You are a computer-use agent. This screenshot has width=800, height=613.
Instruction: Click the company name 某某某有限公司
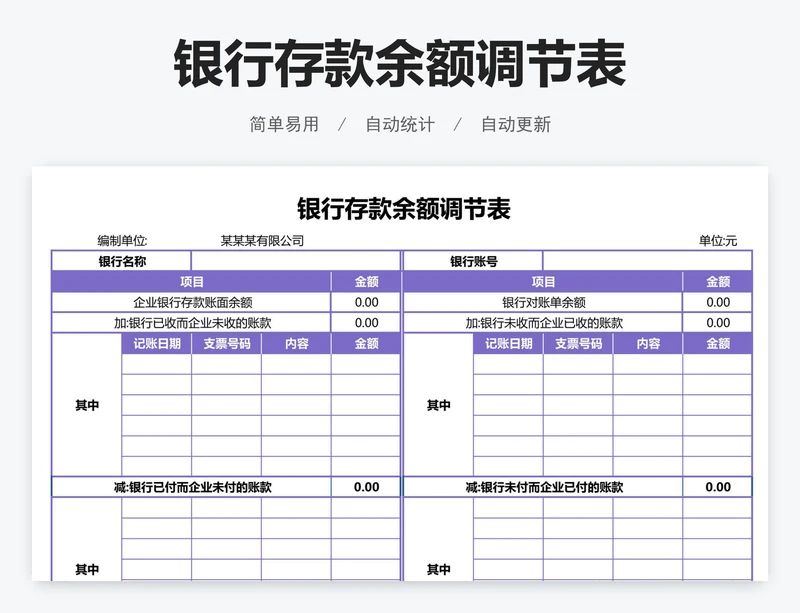click(x=262, y=240)
